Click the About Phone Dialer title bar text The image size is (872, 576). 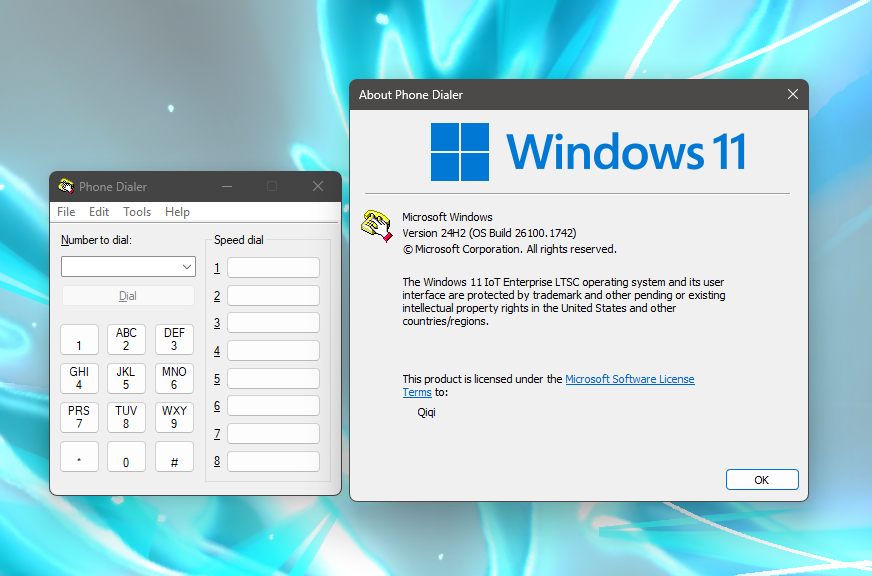click(x=410, y=95)
